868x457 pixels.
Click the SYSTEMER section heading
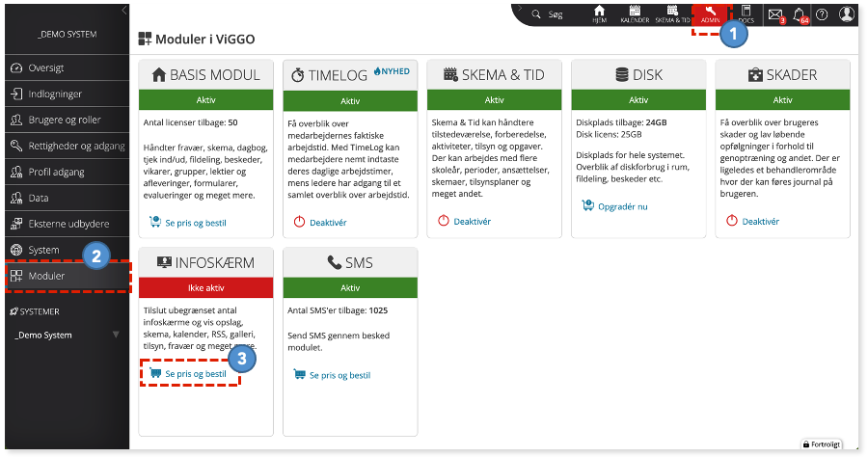[x=35, y=311]
